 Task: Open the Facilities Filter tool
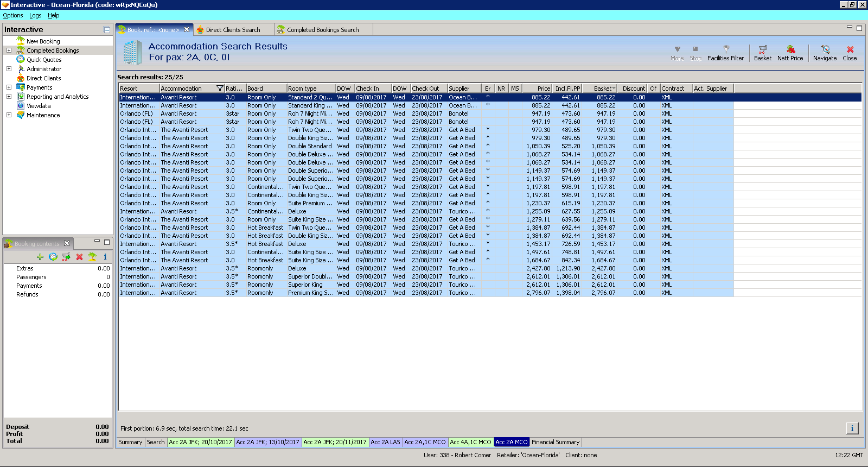tap(725, 53)
